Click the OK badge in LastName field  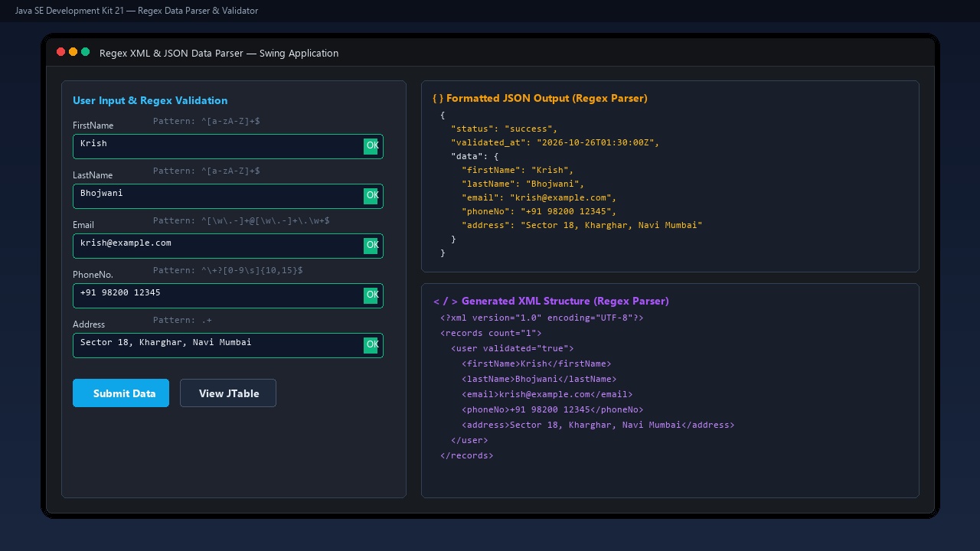371,196
